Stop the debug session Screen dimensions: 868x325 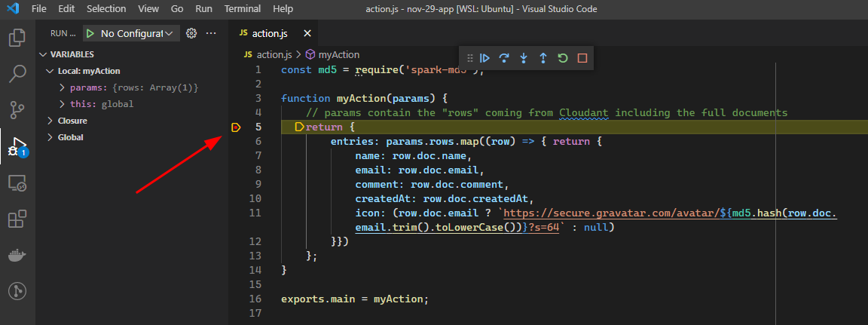click(x=582, y=58)
